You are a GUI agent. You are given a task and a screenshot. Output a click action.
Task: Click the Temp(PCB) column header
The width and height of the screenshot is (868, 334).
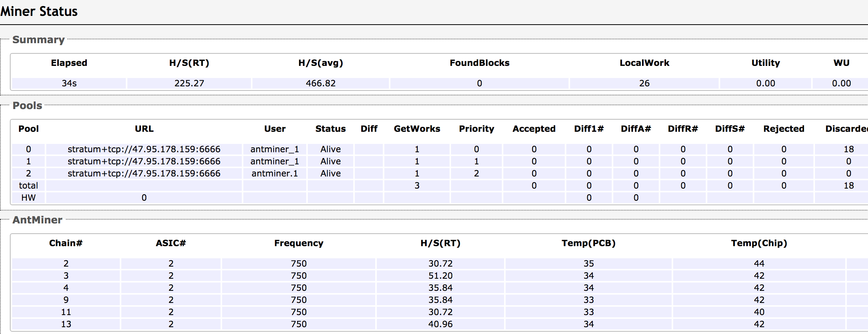(589, 243)
